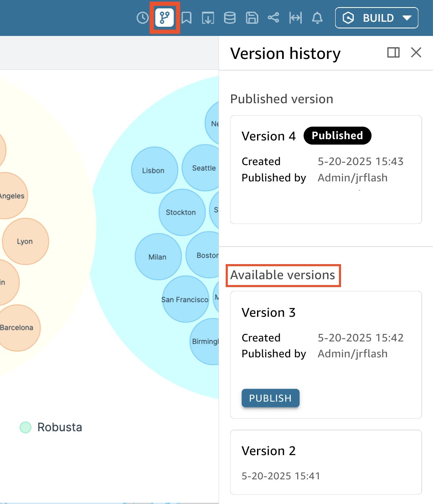
Task: Click the fit-to-width arrows icon
Action: [x=295, y=18]
